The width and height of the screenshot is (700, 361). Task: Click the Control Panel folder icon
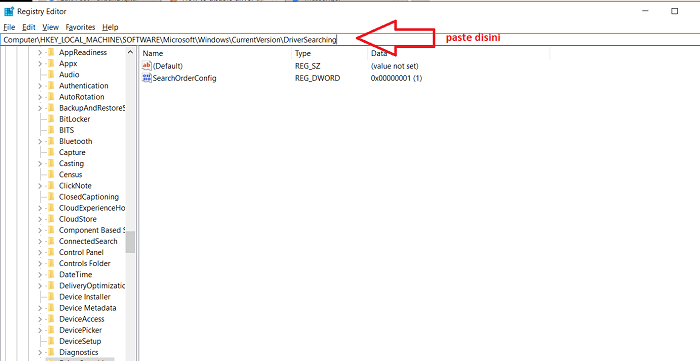point(51,252)
